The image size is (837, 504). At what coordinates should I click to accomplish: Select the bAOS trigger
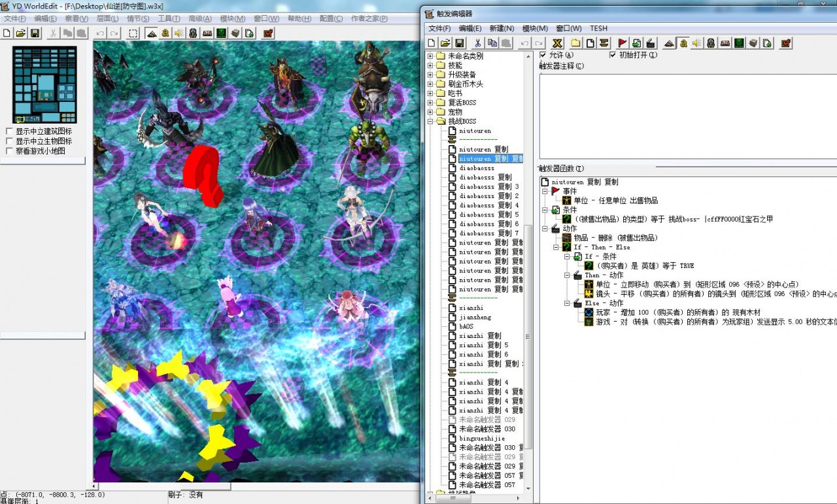466,327
